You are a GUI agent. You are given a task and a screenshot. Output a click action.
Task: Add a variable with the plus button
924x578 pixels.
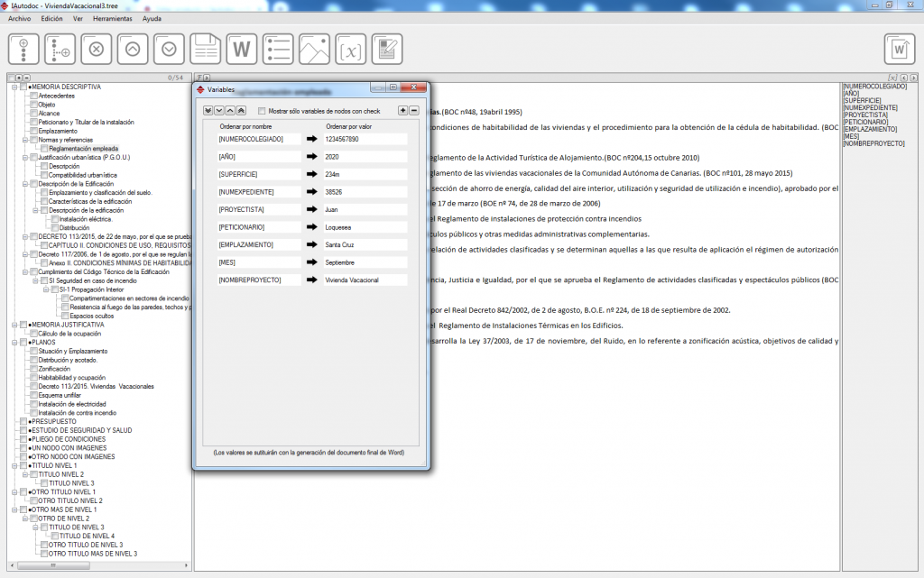pos(403,111)
